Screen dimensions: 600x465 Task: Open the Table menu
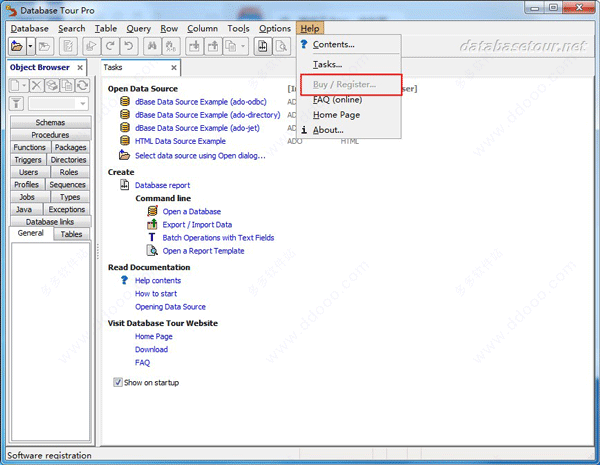[106, 29]
